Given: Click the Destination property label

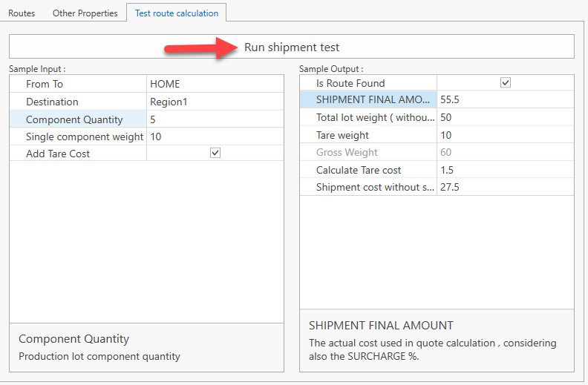Looking at the screenshot, I should click(x=52, y=102).
